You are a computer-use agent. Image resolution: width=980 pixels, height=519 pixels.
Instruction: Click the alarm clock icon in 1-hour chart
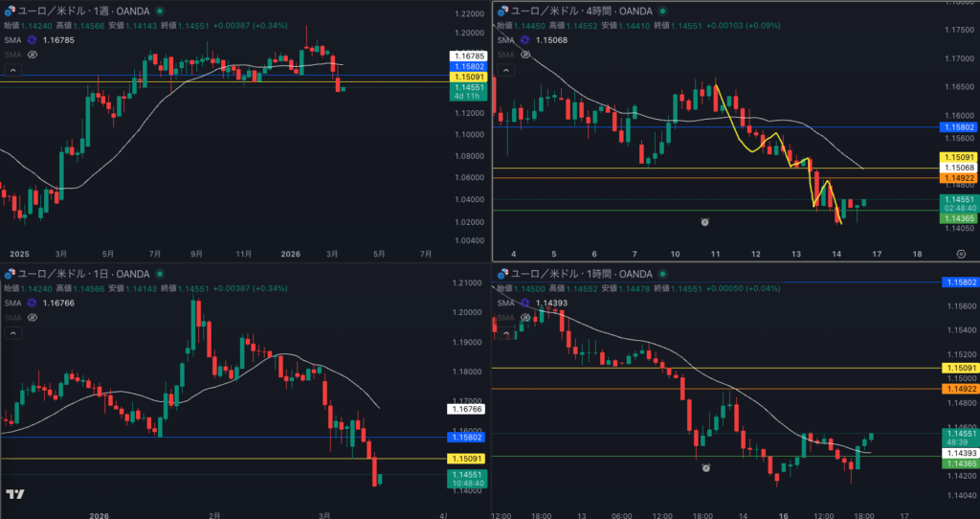pyautogui.click(x=705, y=468)
